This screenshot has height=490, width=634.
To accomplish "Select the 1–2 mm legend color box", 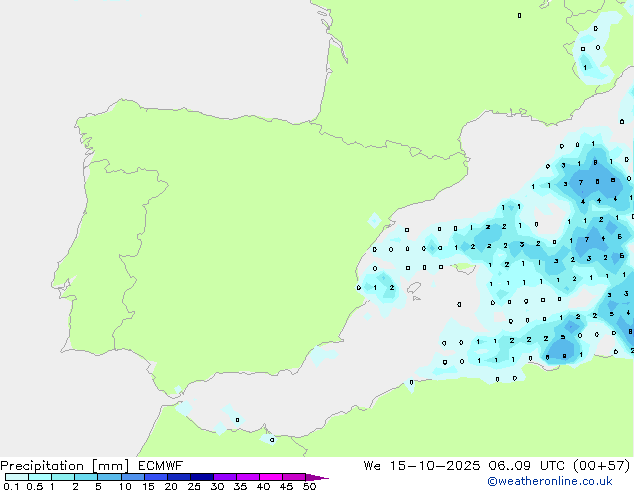I will click(x=63, y=477).
